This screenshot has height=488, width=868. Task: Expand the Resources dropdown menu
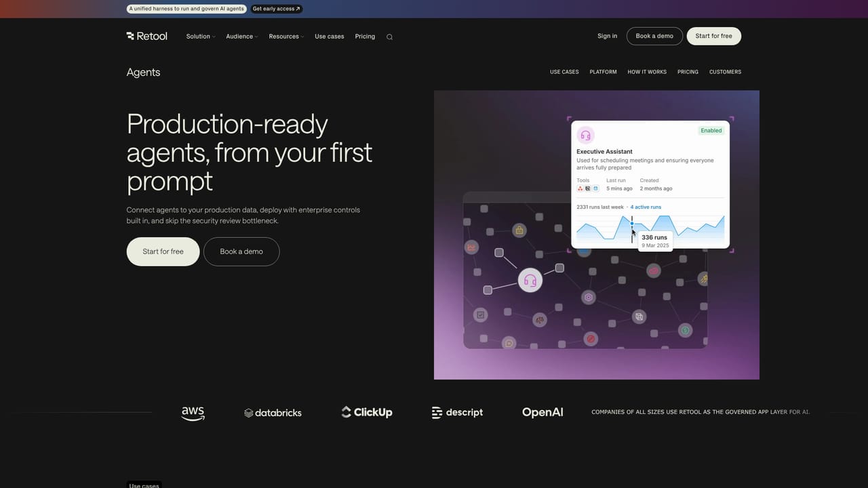286,37
